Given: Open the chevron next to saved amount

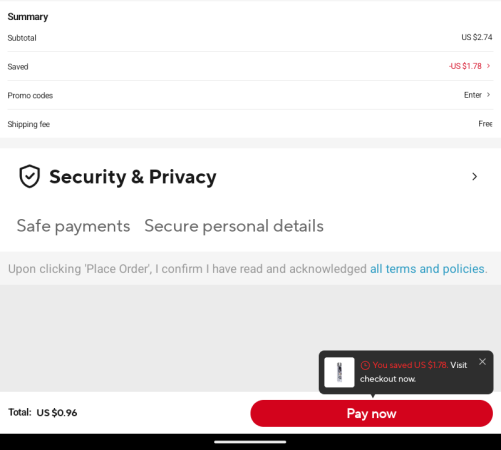Looking at the screenshot, I should click(488, 66).
